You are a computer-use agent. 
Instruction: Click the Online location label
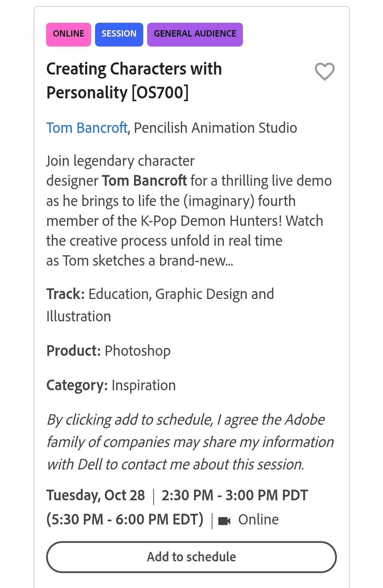coord(259,519)
